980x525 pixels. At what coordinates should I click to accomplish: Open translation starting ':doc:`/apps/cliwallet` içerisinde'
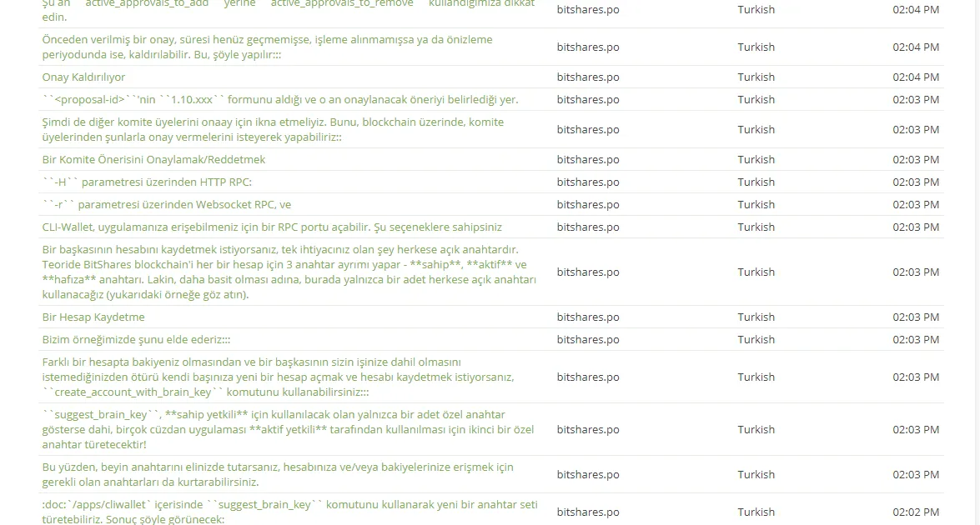(289, 512)
